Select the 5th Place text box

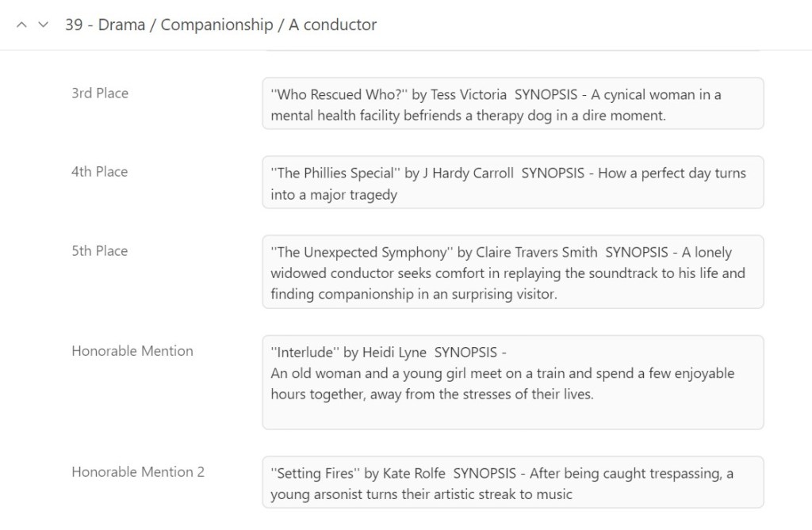(x=512, y=273)
